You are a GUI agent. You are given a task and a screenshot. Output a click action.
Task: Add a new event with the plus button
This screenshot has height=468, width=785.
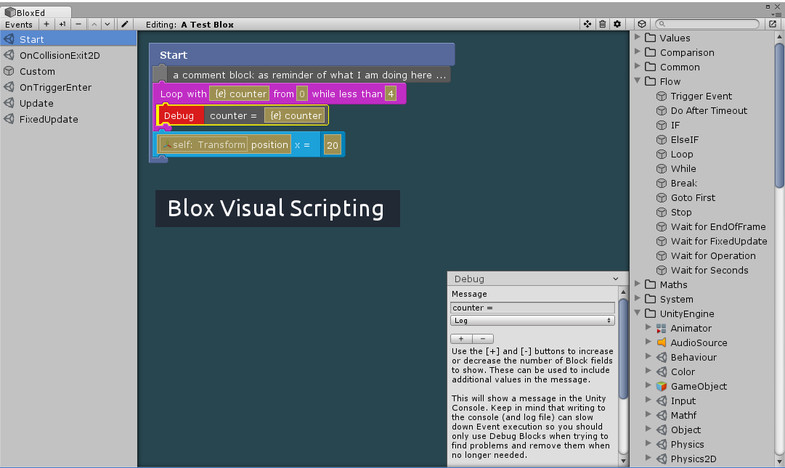click(46, 24)
